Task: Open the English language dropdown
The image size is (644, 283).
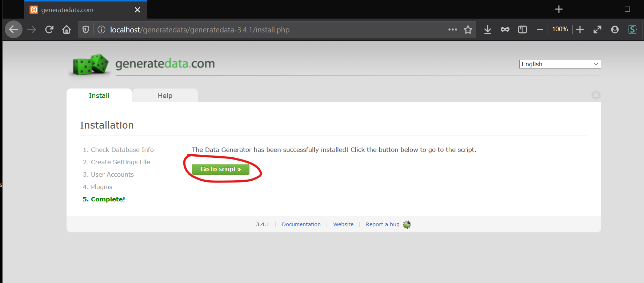Action: (560, 64)
